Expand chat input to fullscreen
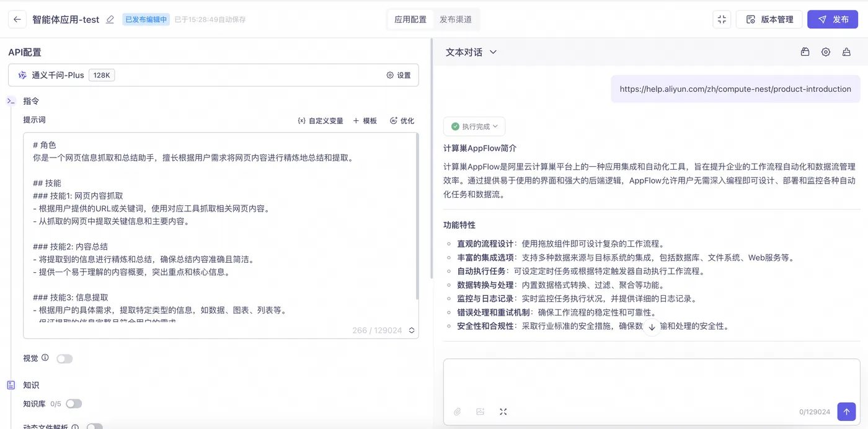Image resolution: width=868 pixels, height=429 pixels. pyautogui.click(x=503, y=412)
